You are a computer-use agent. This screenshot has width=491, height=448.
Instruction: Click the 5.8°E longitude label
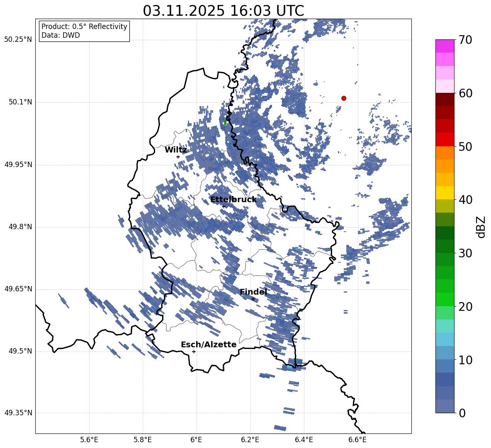pos(143,440)
